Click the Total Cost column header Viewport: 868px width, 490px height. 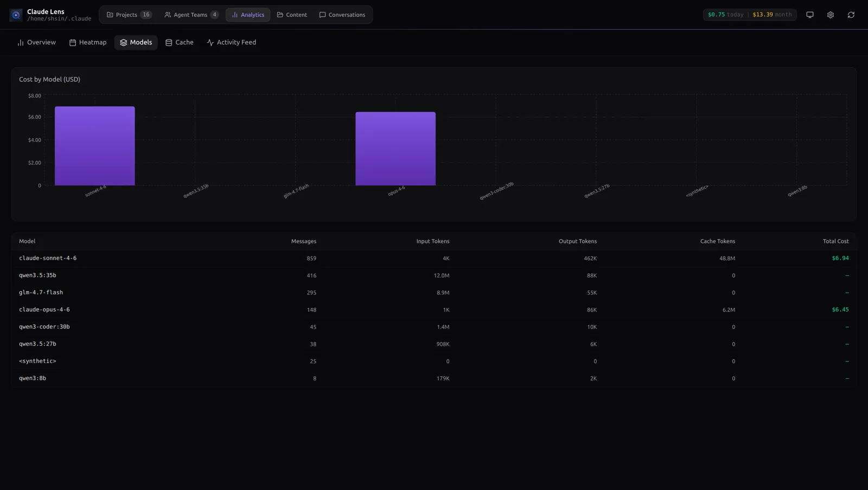click(x=835, y=241)
